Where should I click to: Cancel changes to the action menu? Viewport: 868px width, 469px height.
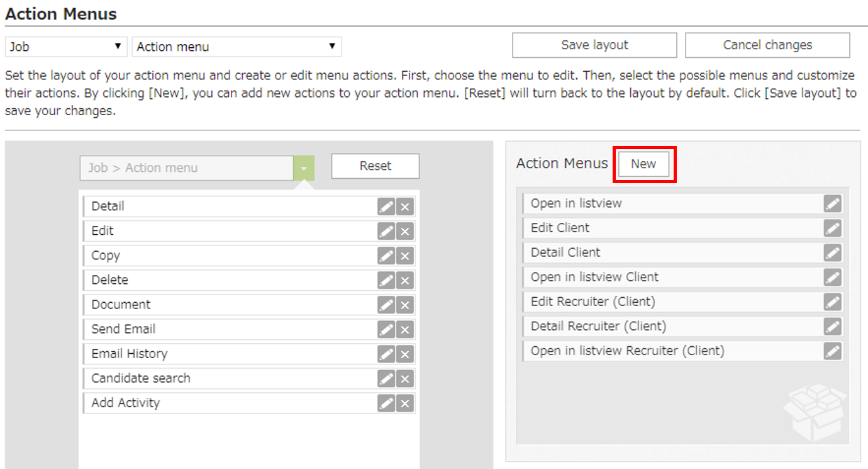(x=767, y=45)
